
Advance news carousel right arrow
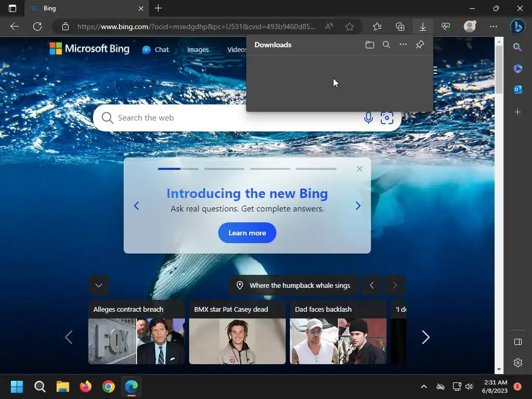(x=425, y=337)
